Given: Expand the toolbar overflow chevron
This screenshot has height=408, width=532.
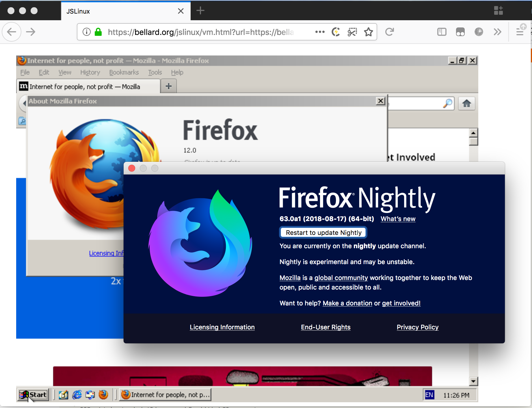Looking at the screenshot, I should point(497,32).
